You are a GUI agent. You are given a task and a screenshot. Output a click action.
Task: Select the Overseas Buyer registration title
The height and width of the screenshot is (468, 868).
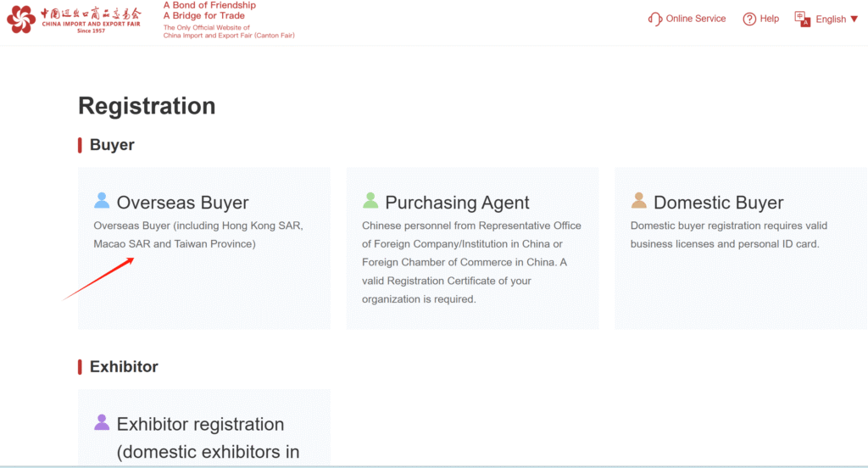(182, 203)
